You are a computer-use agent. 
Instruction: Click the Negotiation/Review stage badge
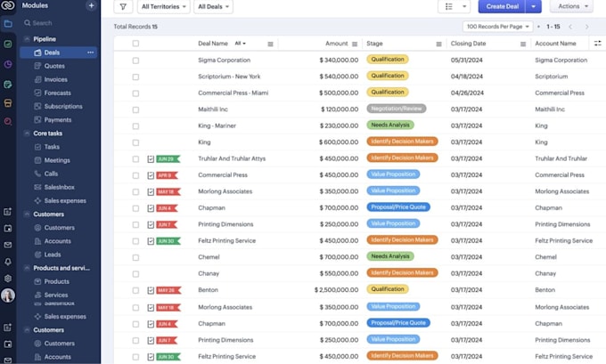pos(397,109)
